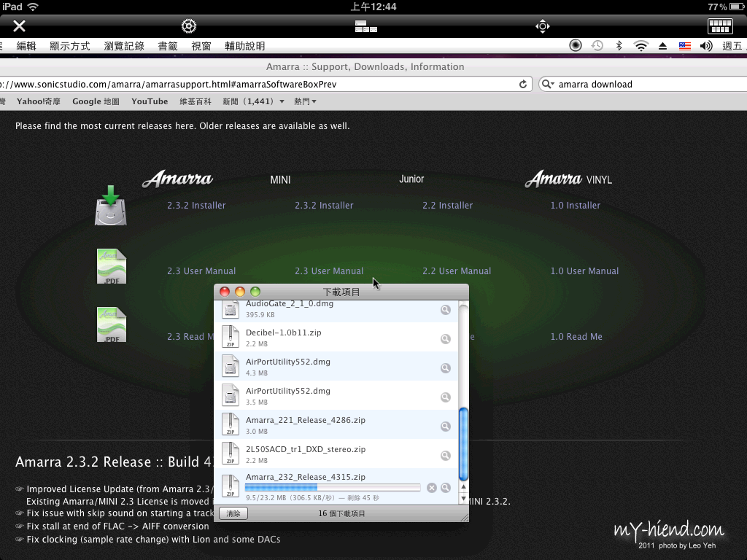Screen dimensions: 747x560
Task: Click the Amarra VINYL 1.0 Installer link
Action: click(576, 205)
